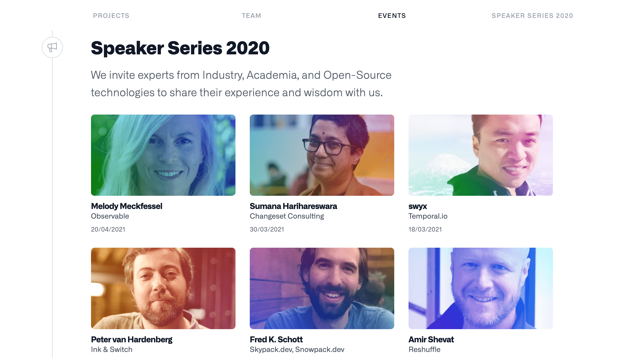Open the Observable company label
The width and height of the screenshot is (644, 358).
click(x=110, y=216)
